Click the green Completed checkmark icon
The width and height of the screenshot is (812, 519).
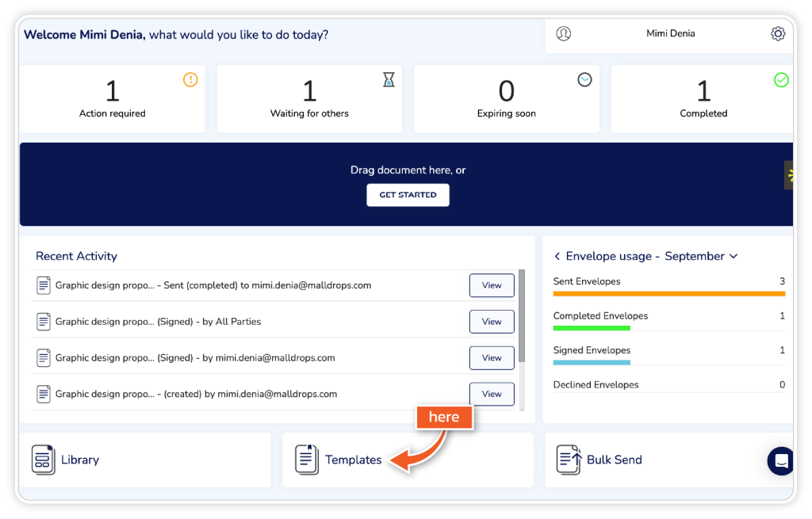pos(781,79)
